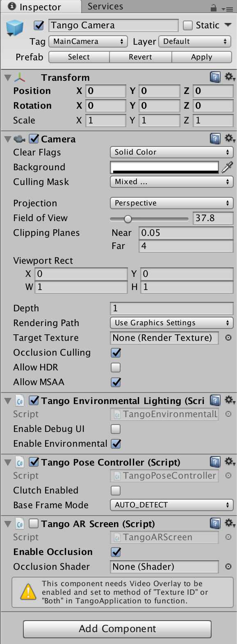Open Tango Pose Controller help reference
This screenshot has height=644, width=237.
point(215,462)
